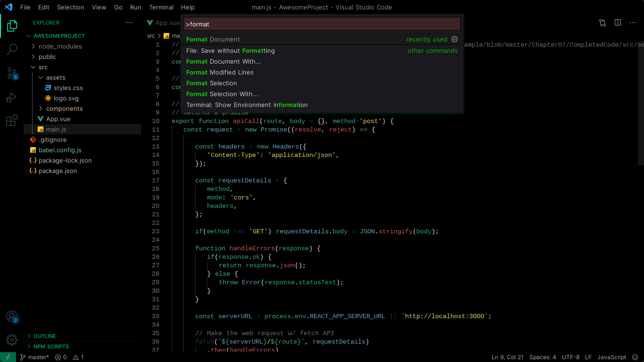
Task: Change language mode JavaScript
Action: (x=611, y=357)
